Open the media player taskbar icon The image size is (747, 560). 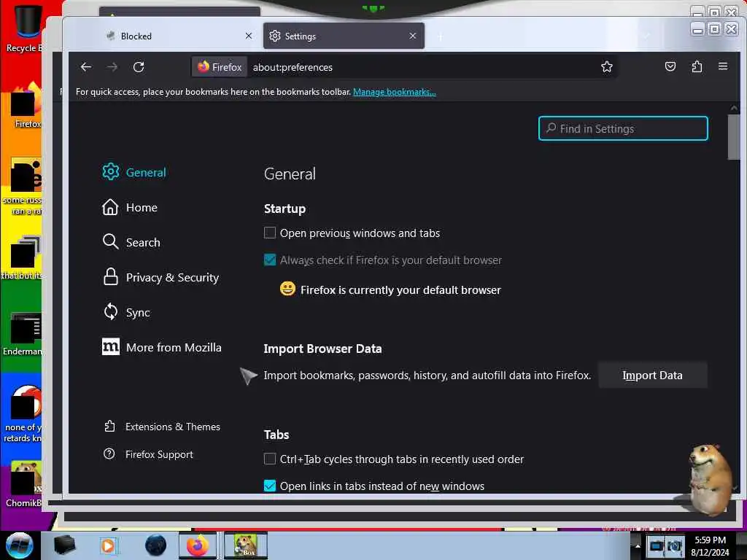pyautogui.click(x=108, y=545)
